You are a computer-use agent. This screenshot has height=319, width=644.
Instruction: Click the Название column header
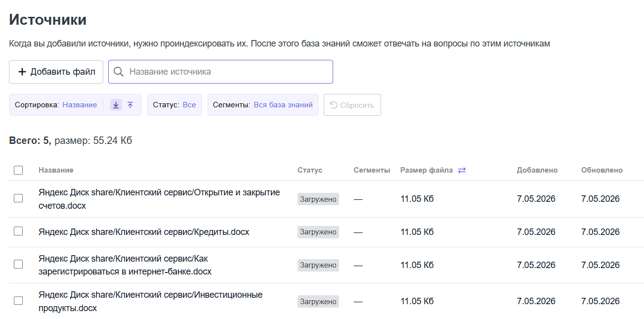[56, 170]
